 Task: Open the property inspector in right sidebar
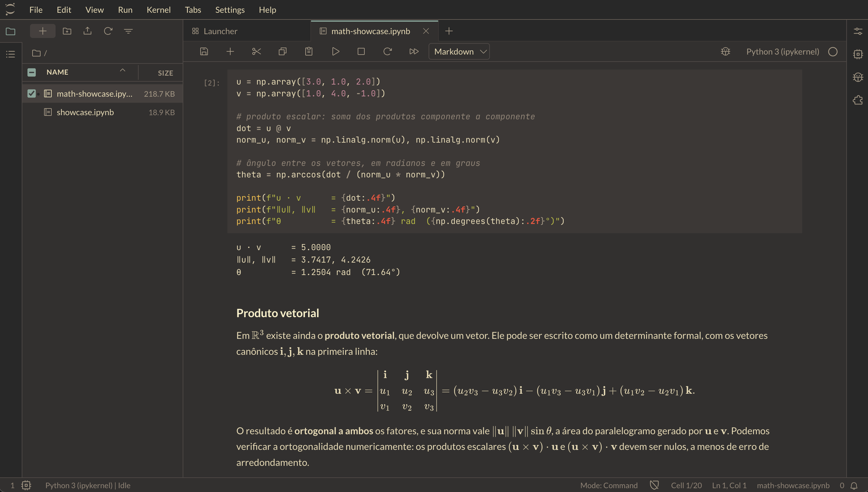(x=857, y=31)
